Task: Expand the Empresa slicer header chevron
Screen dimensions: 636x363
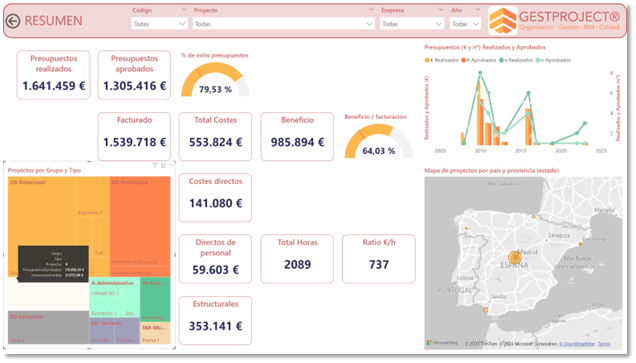Action: (441, 10)
